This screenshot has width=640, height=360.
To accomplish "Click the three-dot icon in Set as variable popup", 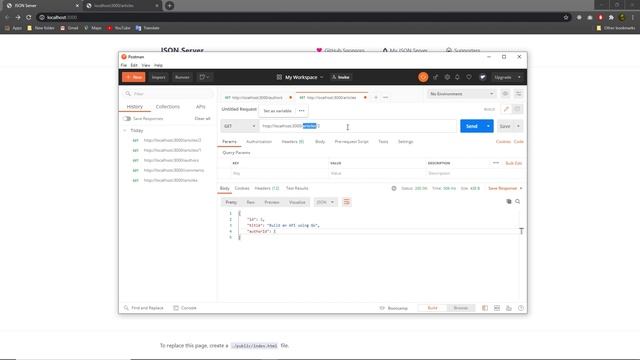I will pos(302,111).
